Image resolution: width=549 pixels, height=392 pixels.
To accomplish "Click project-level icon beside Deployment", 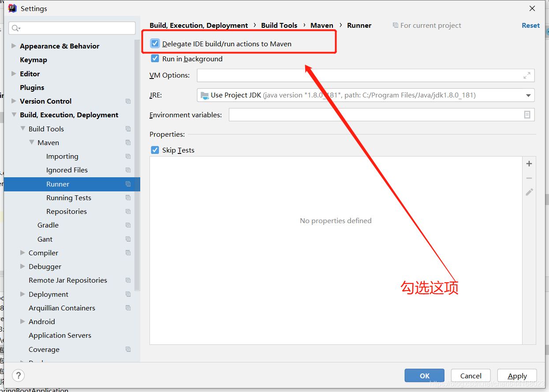I will tap(128, 294).
